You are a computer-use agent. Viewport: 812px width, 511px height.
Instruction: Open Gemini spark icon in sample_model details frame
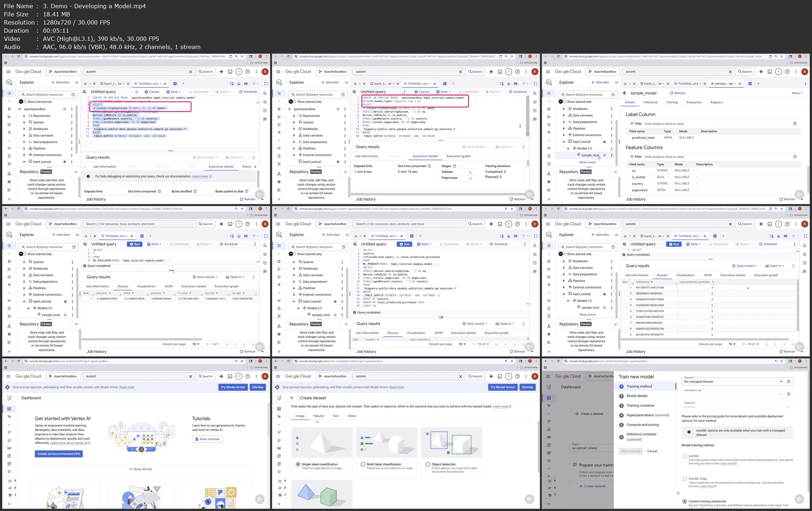761,72
